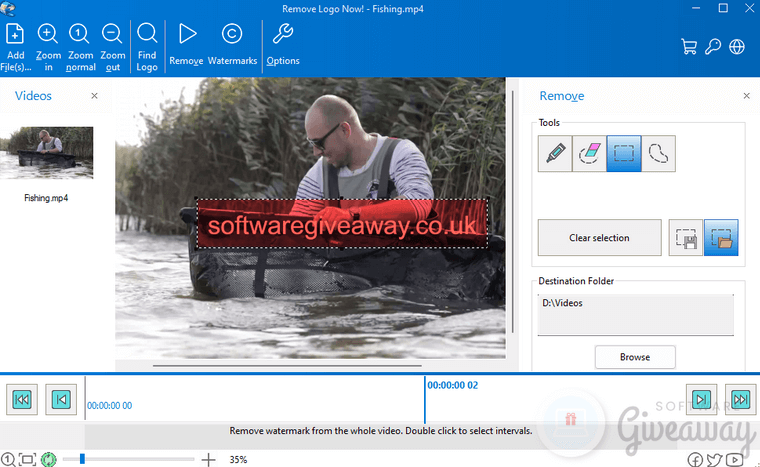This screenshot has width=760, height=467.
Task: Open the shopping cart icon
Action: tap(689, 47)
